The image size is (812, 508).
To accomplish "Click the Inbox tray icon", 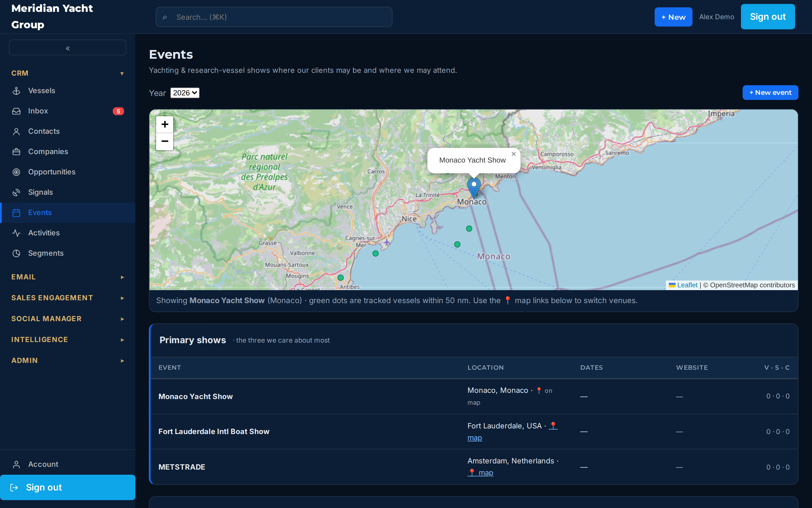I will (x=16, y=111).
